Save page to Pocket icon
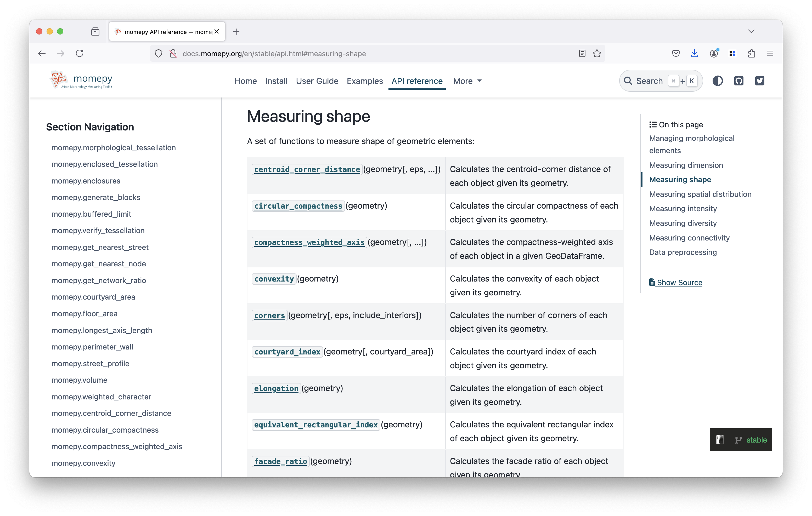This screenshot has height=516, width=812. [x=676, y=54]
